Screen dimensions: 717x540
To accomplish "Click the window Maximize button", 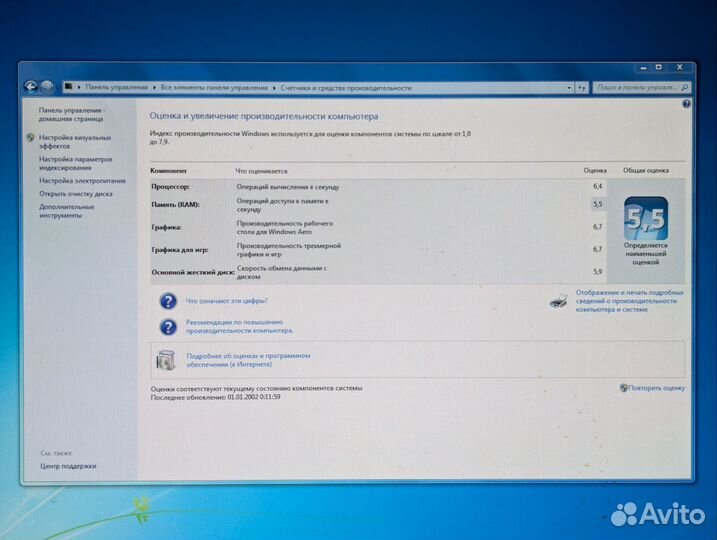I will pyautogui.click(x=658, y=67).
